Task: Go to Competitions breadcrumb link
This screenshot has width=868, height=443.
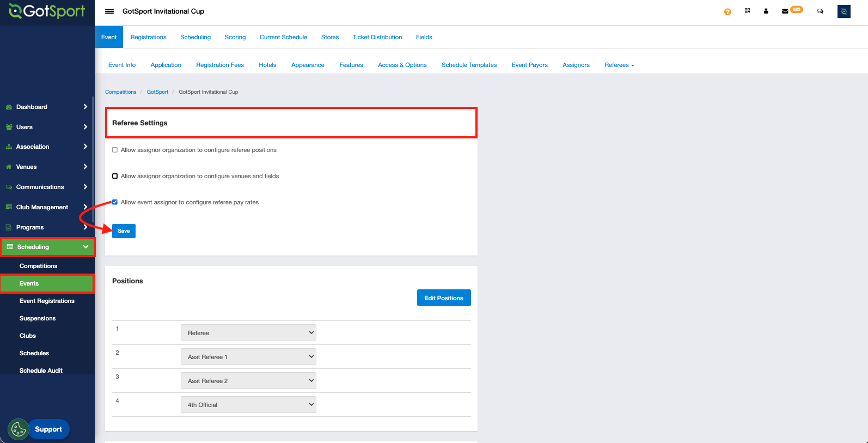Action: (120, 92)
